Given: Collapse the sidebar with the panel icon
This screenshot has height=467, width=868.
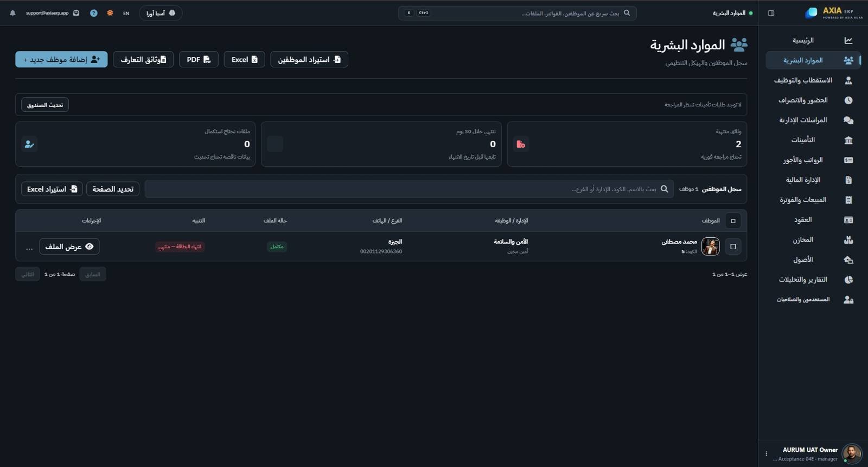Looking at the screenshot, I should 771,13.
